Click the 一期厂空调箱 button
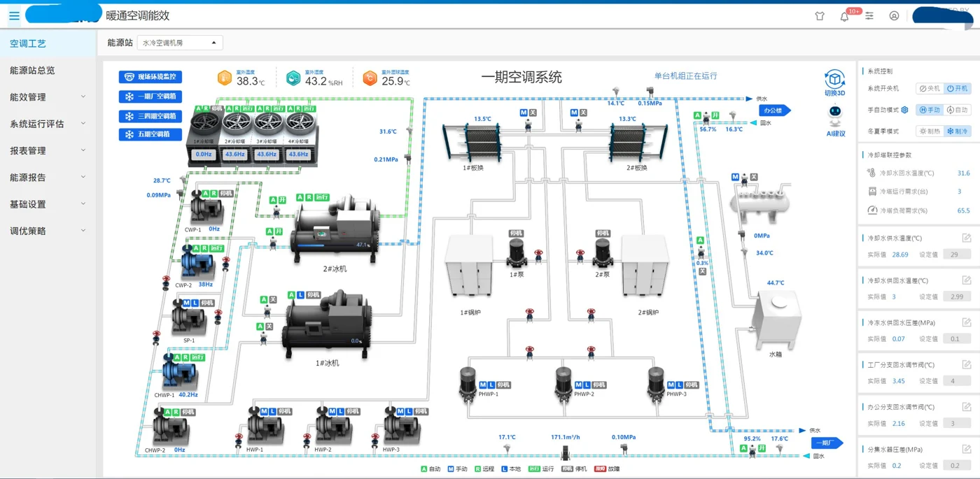980x479 pixels. pyautogui.click(x=150, y=96)
